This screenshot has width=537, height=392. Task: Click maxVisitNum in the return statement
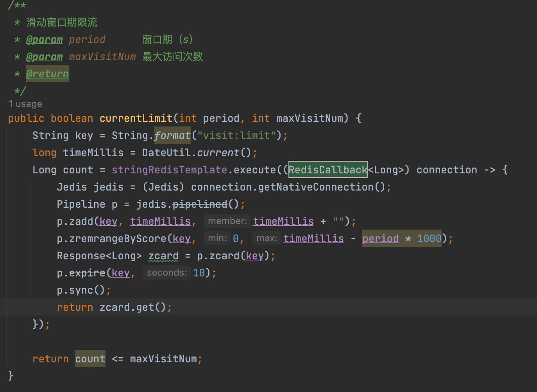pos(163,359)
